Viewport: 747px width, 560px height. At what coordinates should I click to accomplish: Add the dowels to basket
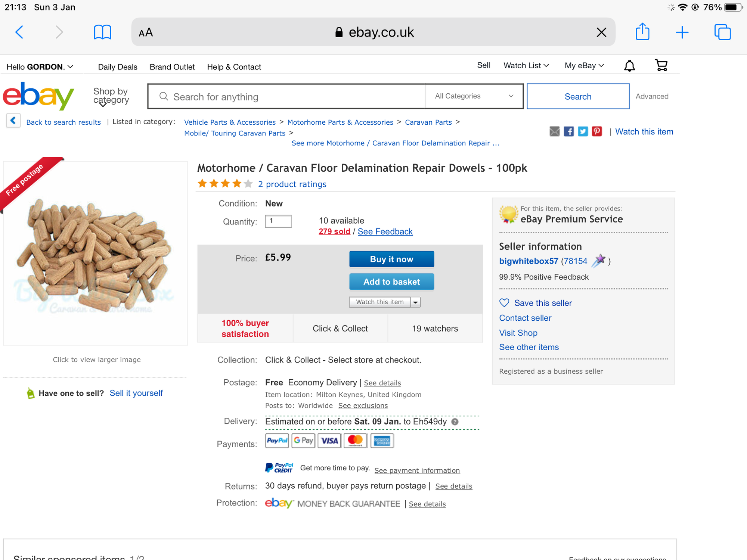point(391,282)
